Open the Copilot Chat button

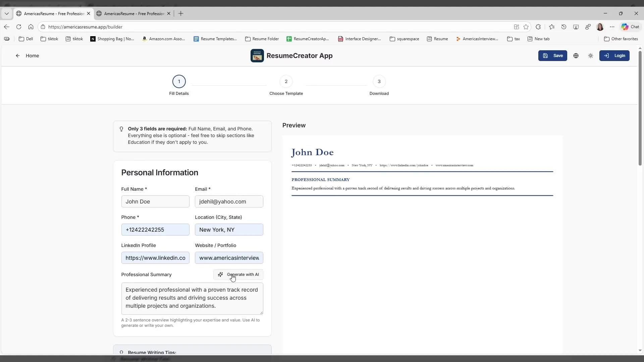pyautogui.click(x=630, y=27)
